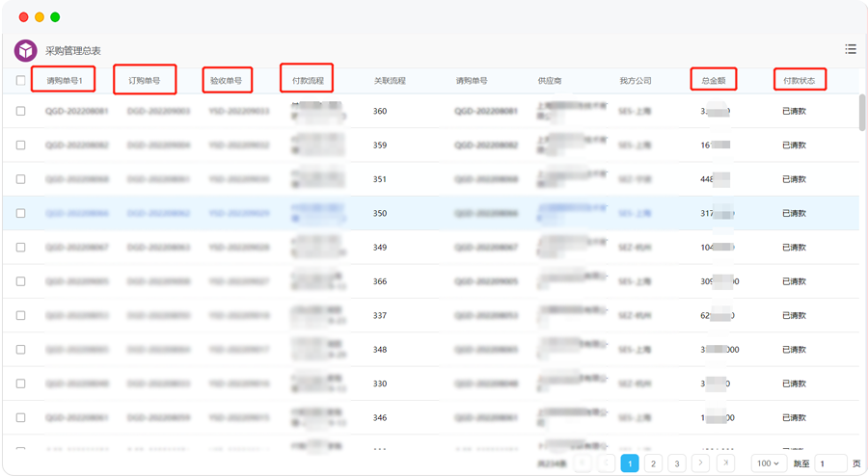Go to page 1
Image resolution: width=868 pixels, height=476 pixels.
coord(630,463)
